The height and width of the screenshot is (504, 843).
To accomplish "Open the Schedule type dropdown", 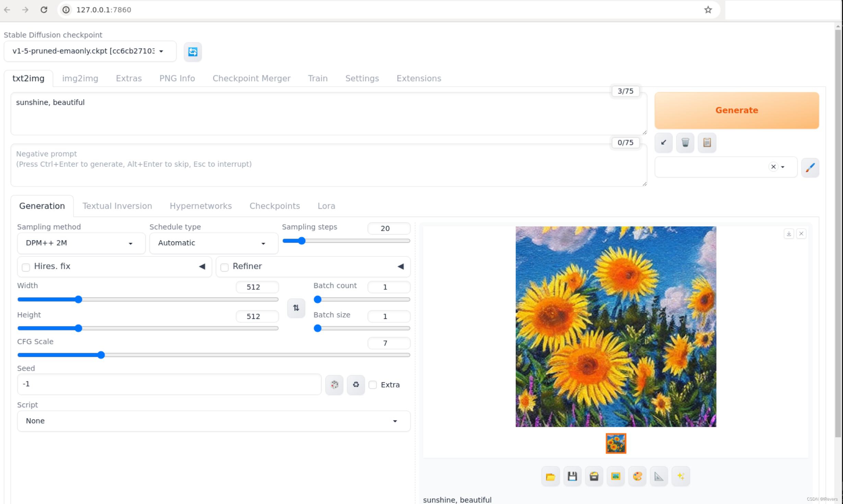I will click(213, 243).
